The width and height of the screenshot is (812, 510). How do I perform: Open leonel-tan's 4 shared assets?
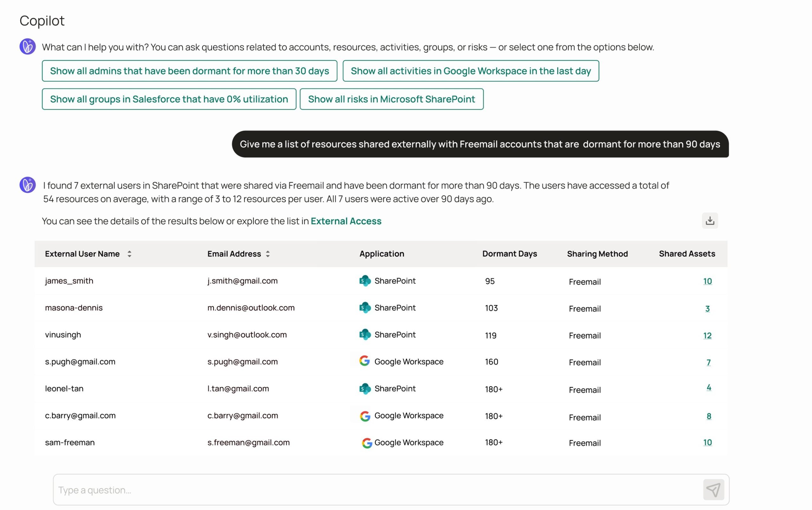tap(709, 387)
